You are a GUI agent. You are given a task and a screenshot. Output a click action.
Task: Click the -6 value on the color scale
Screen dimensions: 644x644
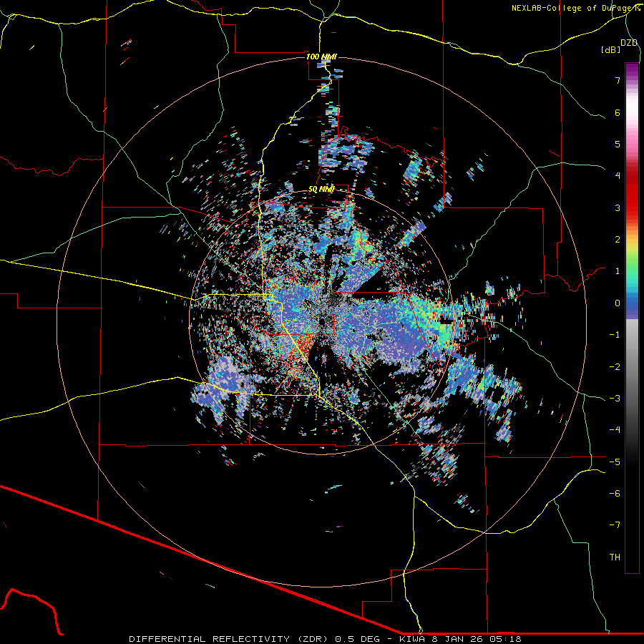point(615,494)
